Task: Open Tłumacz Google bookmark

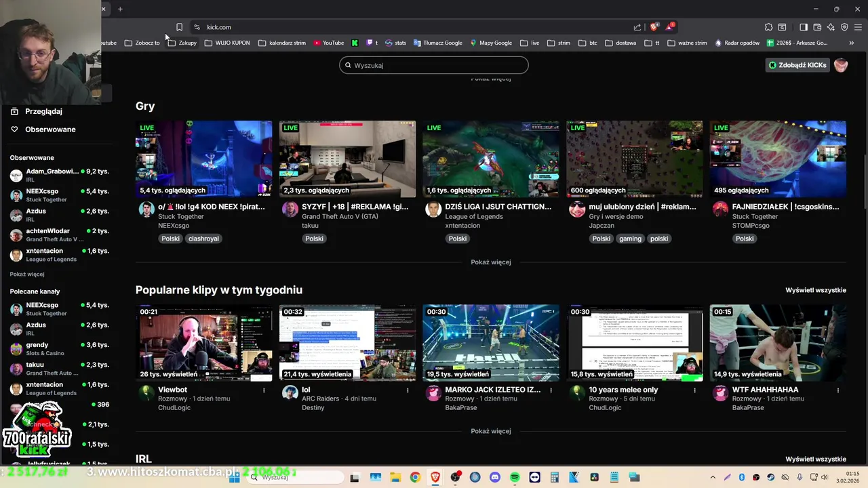Action: click(438, 43)
